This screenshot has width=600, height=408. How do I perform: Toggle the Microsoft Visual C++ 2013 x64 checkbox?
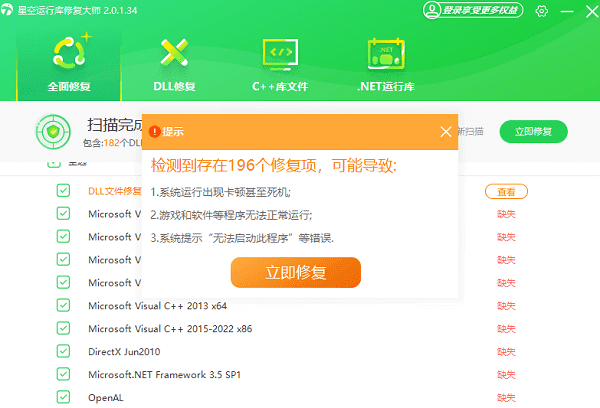tap(63, 305)
